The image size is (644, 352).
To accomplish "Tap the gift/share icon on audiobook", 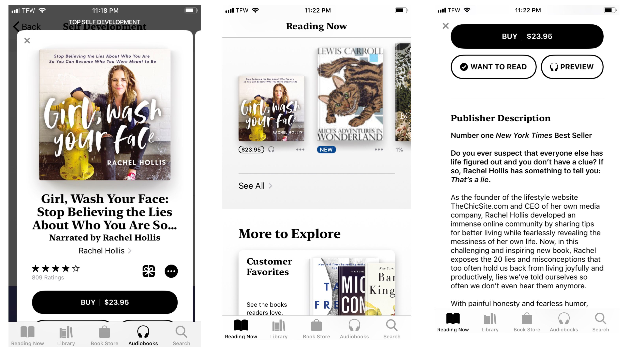I will [x=149, y=271].
